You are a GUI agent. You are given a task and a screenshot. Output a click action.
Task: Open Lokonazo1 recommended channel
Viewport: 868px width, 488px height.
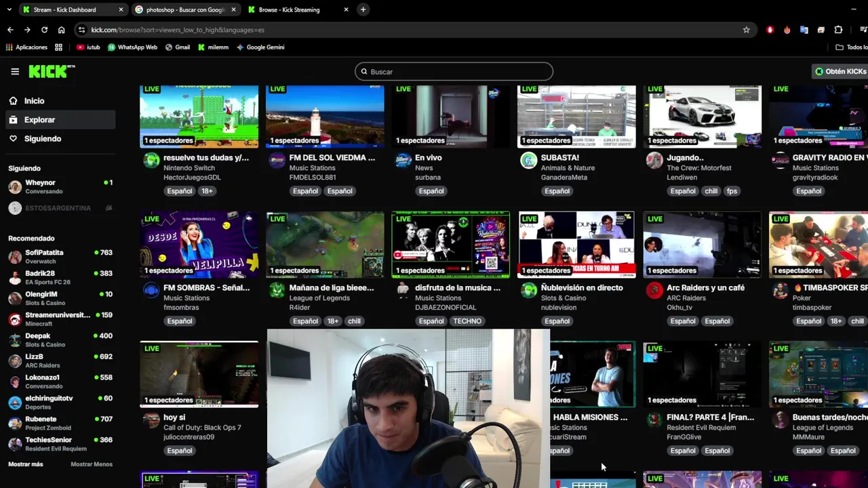tap(60, 382)
